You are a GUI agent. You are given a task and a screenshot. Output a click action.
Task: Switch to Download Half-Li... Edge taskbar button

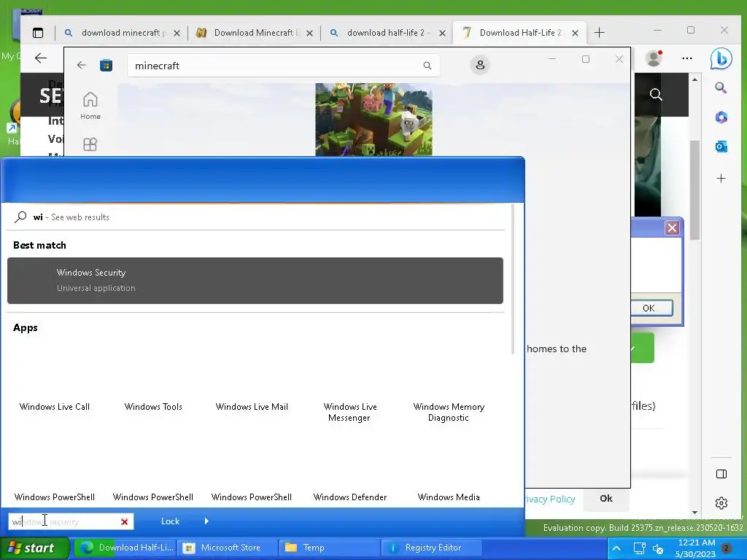click(125, 548)
